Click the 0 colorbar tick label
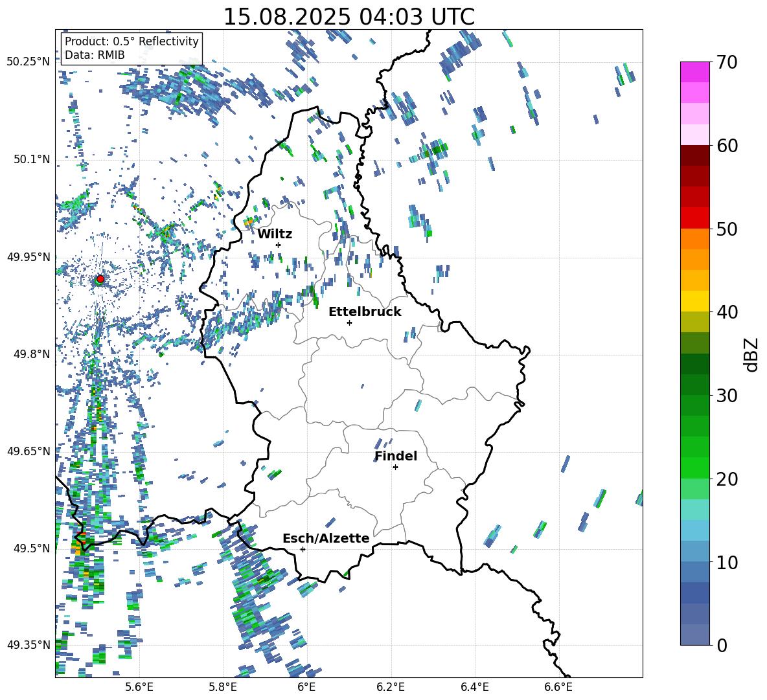Viewport: 767px width, 700px height. [x=722, y=645]
